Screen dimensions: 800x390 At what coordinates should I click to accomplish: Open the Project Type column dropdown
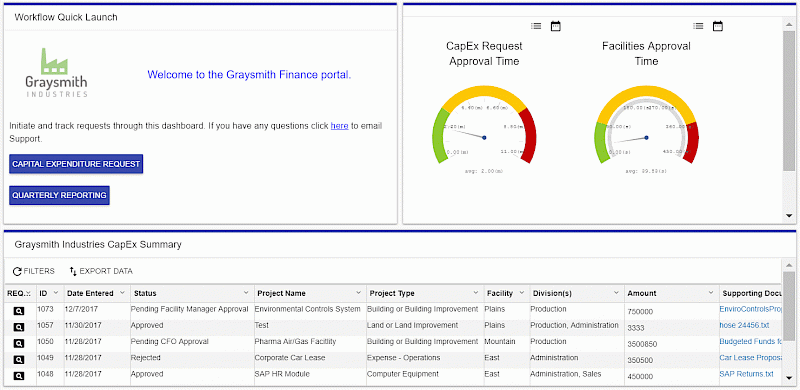point(476,293)
